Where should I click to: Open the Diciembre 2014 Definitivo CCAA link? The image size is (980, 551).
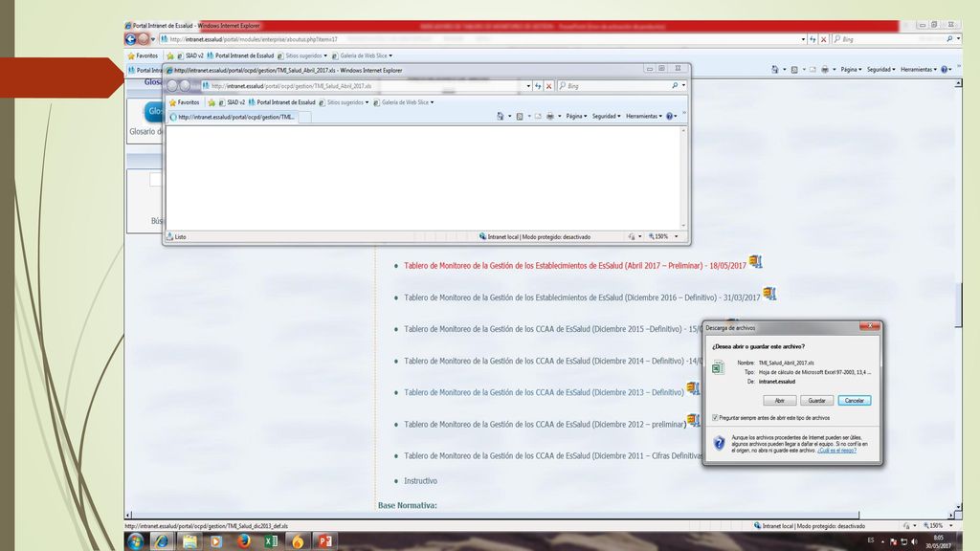click(x=552, y=361)
